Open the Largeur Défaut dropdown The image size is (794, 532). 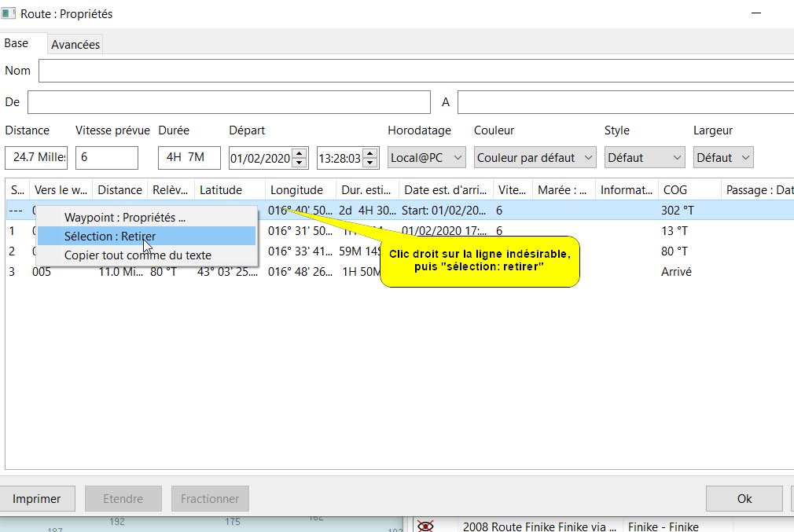(x=722, y=158)
